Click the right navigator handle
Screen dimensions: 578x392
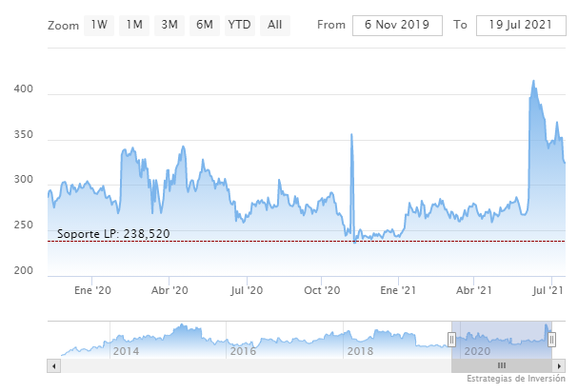551,339
